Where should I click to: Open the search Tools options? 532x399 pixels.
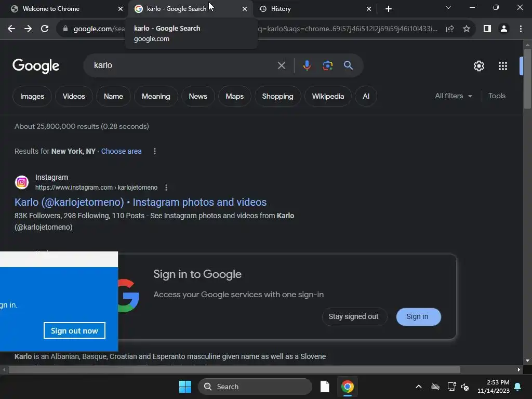tap(497, 96)
